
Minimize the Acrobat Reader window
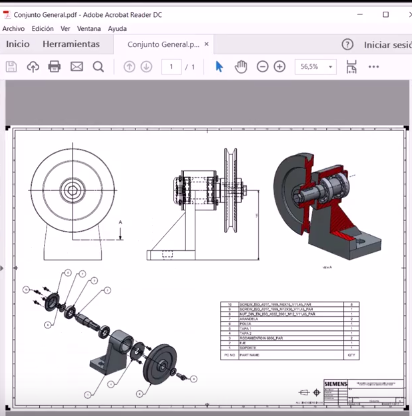tap(360, 15)
